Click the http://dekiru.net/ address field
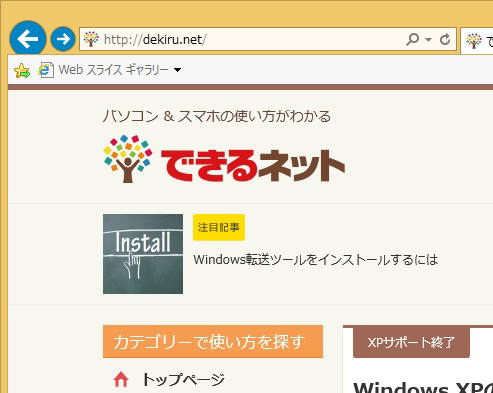 point(253,39)
